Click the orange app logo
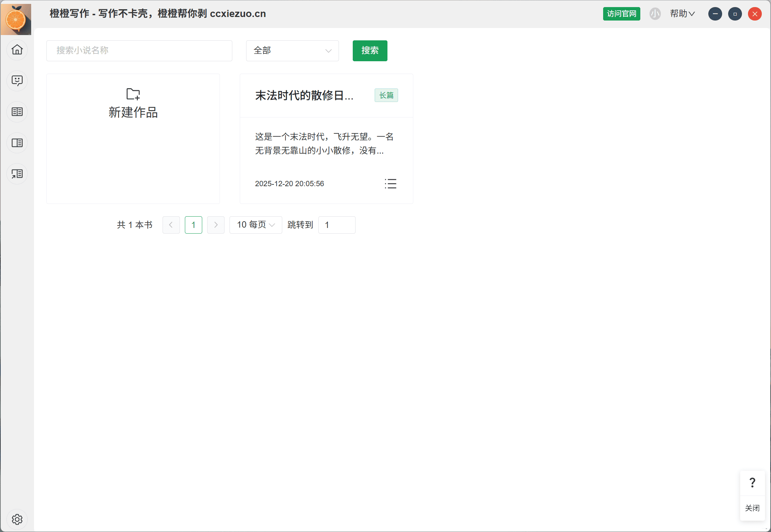 [16, 19]
